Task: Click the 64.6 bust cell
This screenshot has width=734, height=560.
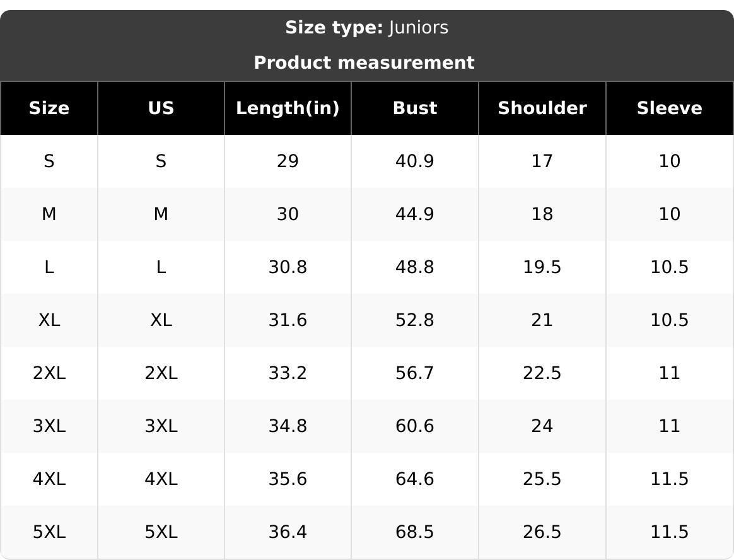Action: pos(415,479)
